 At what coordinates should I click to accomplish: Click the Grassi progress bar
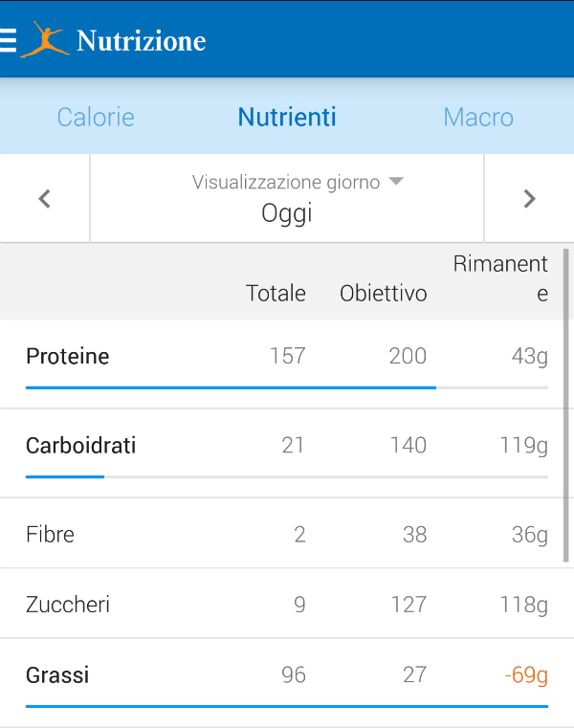pos(287,706)
